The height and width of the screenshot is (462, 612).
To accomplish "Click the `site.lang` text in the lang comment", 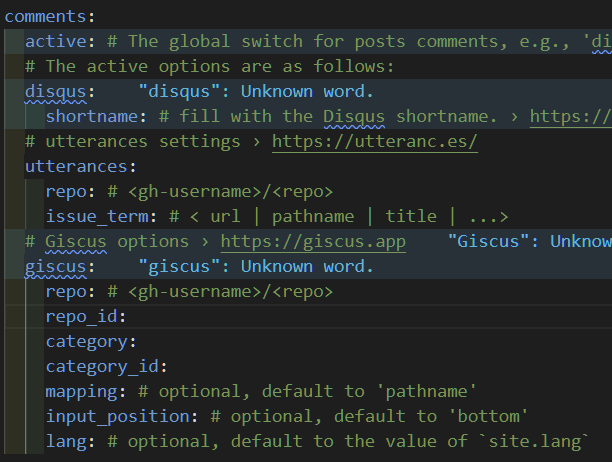I will click(534, 442).
